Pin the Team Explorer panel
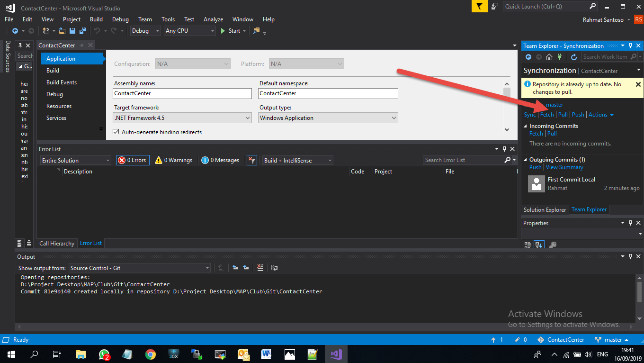The image size is (644, 363). (630, 46)
